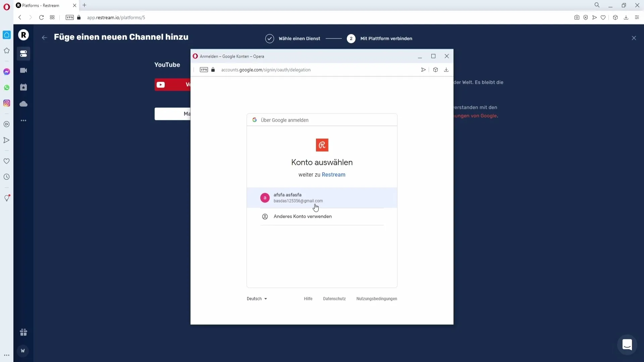This screenshot has width=644, height=362.
Task: Go back with arrow beside channel heading
Action: [44, 38]
